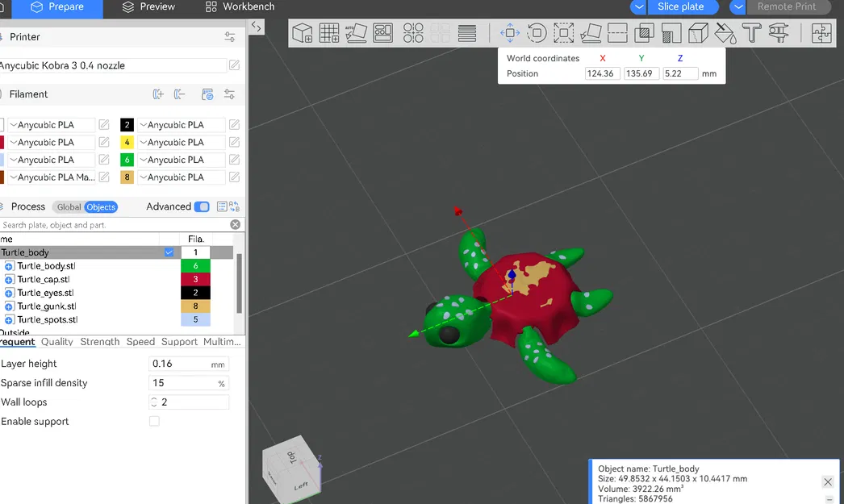Select the Color painting bucket tool
This screenshot has height=504, width=844.
pyautogui.click(x=725, y=33)
